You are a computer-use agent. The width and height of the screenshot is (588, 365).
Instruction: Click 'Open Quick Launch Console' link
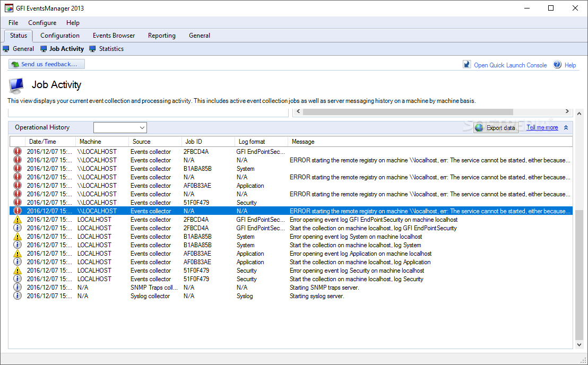[510, 65]
